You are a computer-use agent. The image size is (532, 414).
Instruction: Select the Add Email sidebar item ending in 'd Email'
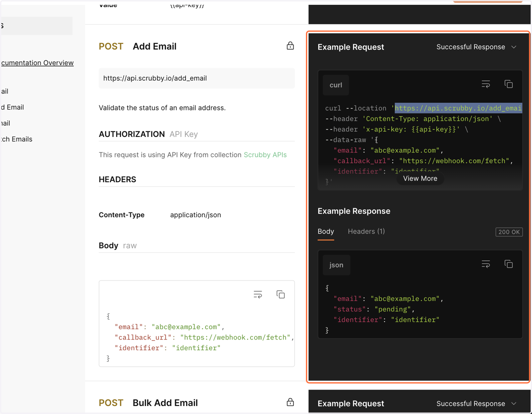(x=12, y=107)
